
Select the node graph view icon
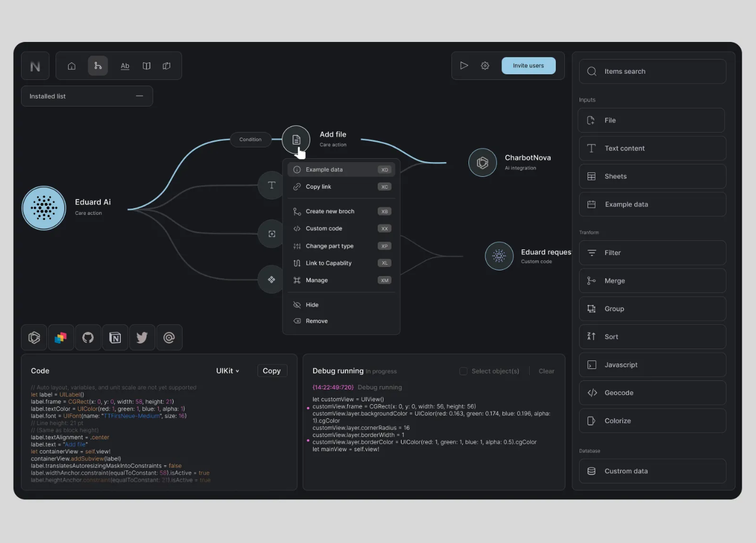(98, 65)
